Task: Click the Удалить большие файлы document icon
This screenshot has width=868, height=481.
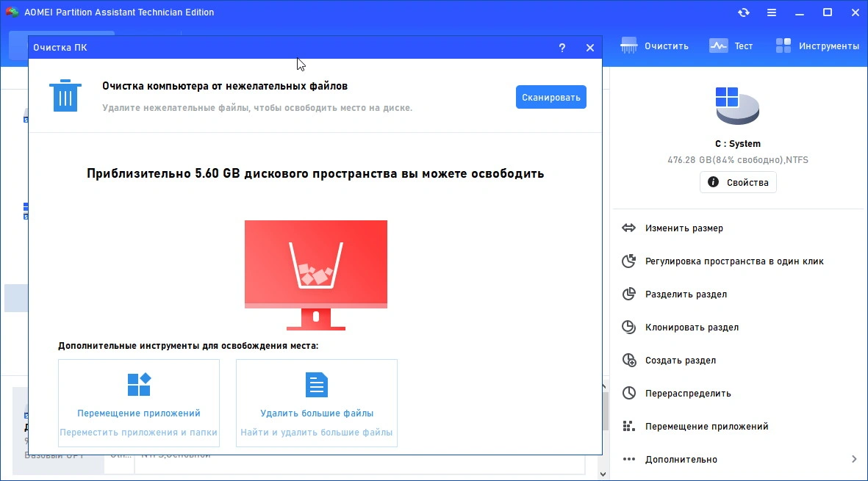Action: click(x=317, y=384)
